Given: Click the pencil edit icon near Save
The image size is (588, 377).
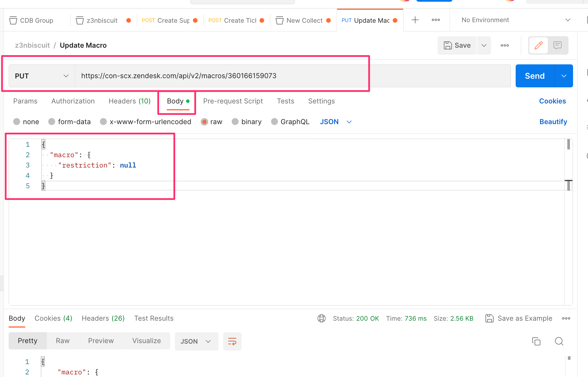Looking at the screenshot, I should [538, 45].
